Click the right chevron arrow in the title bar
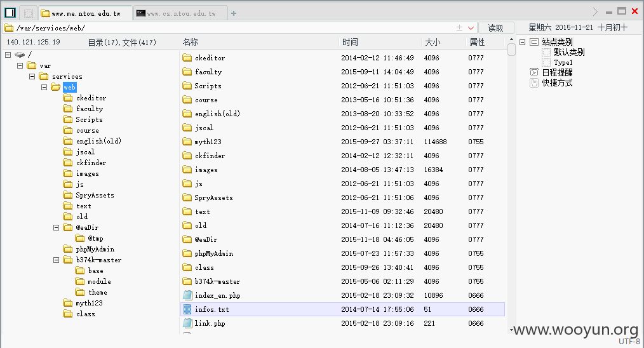Viewport: 644px width, 348px height. tap(595, 11)
